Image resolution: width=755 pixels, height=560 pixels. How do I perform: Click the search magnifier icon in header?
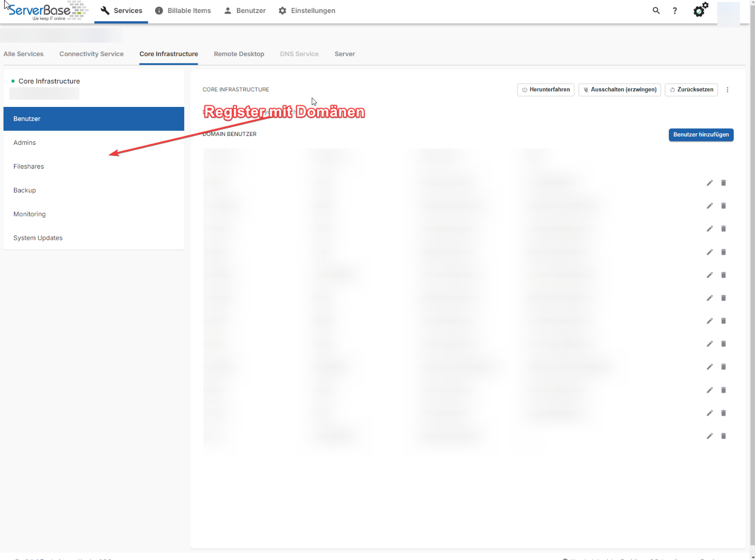click(656, 10)
